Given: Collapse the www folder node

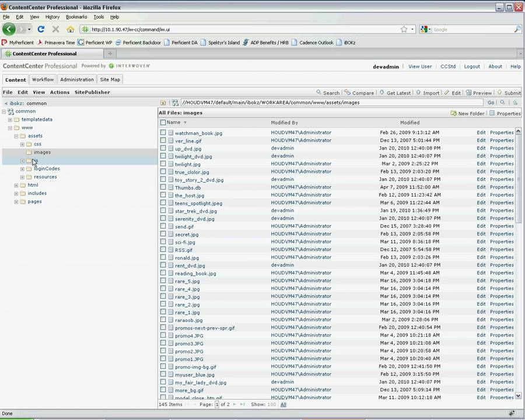Looking at the screenshot, I should 10,128.
